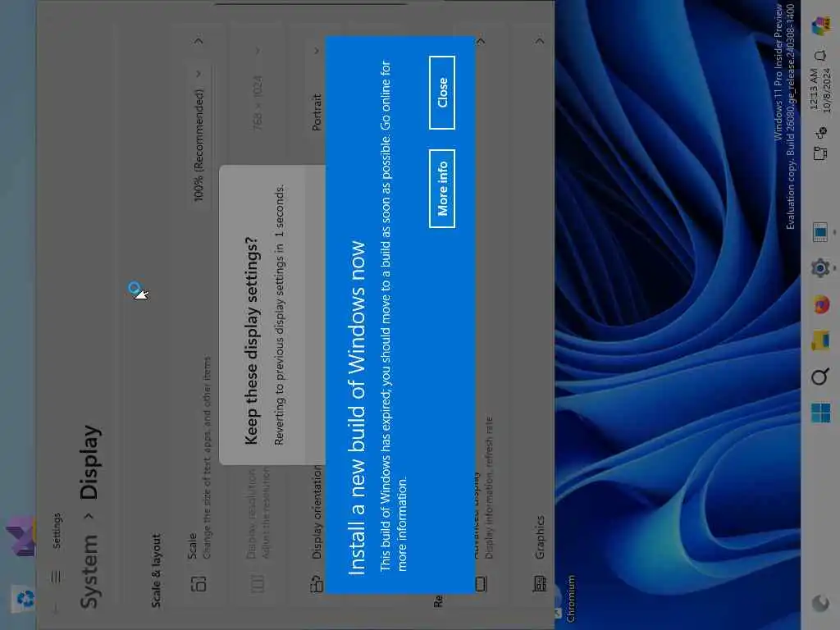Click the 'Scale & layout' section header

(x=156, y=570)
